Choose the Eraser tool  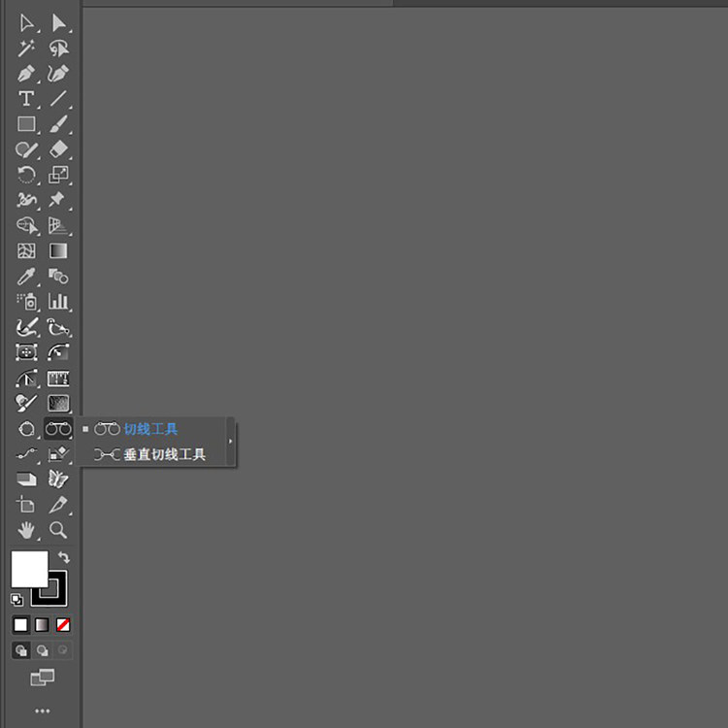[x=58, y=149]
